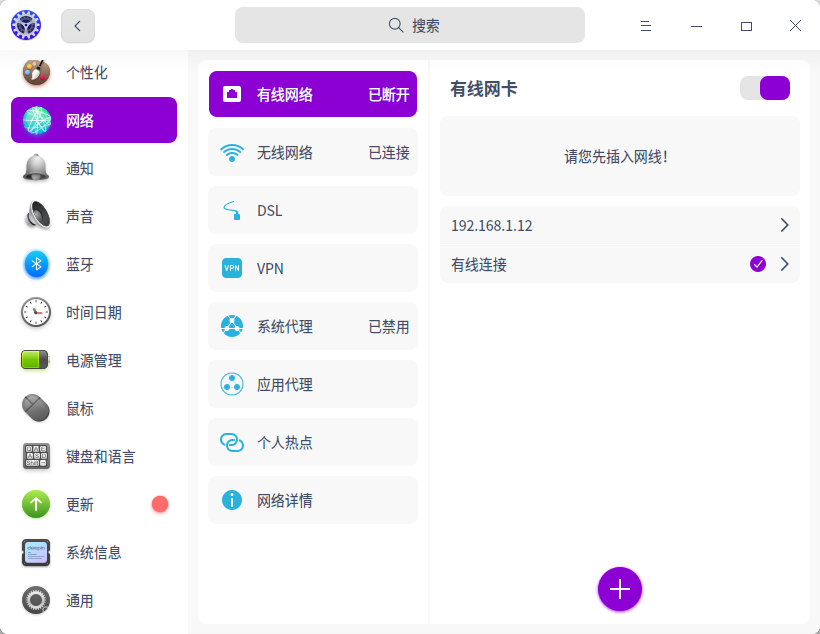Image resolution: width=820 pixels, height=634 pixels.
Task: Go back using the back arrow button
Action: pyautogui.click(x=78, y=26)
